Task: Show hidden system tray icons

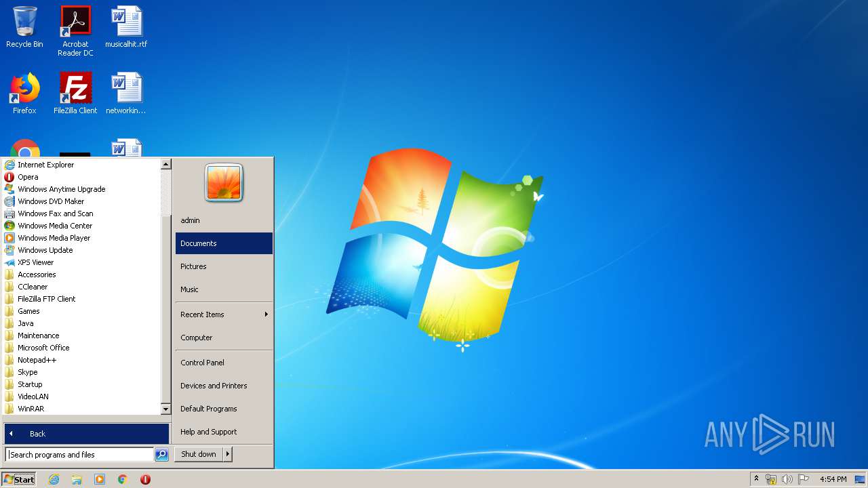Action: (756, 479)
